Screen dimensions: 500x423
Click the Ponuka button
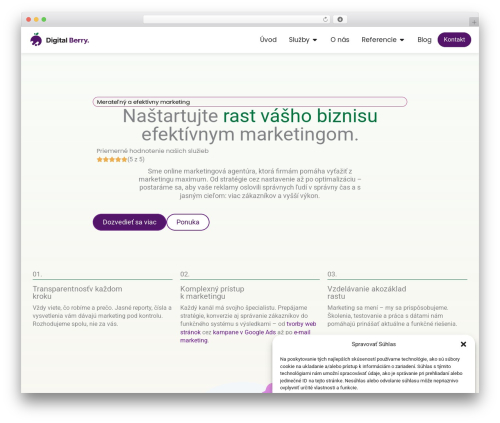[x=188, y=222]
